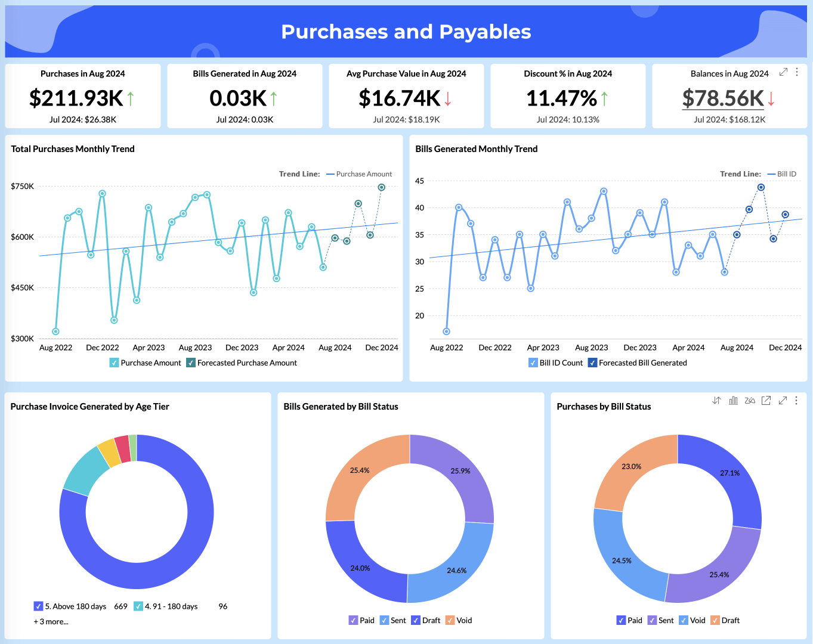The image size is (813, 644).
Task: Click the Dec 2024 forecasted bill data point
Action: tap(786, 215)
